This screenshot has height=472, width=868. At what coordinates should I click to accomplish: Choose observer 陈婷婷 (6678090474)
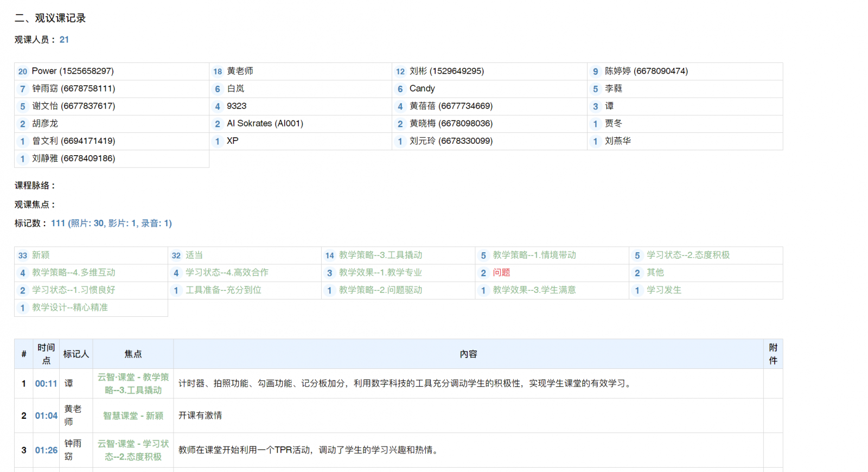(x=646, y=71)
